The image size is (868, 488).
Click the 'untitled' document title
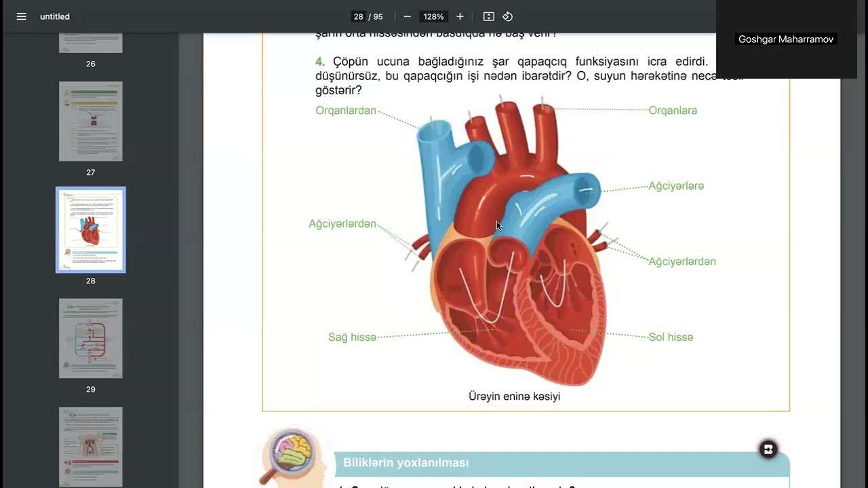click(x=55, y=16)
